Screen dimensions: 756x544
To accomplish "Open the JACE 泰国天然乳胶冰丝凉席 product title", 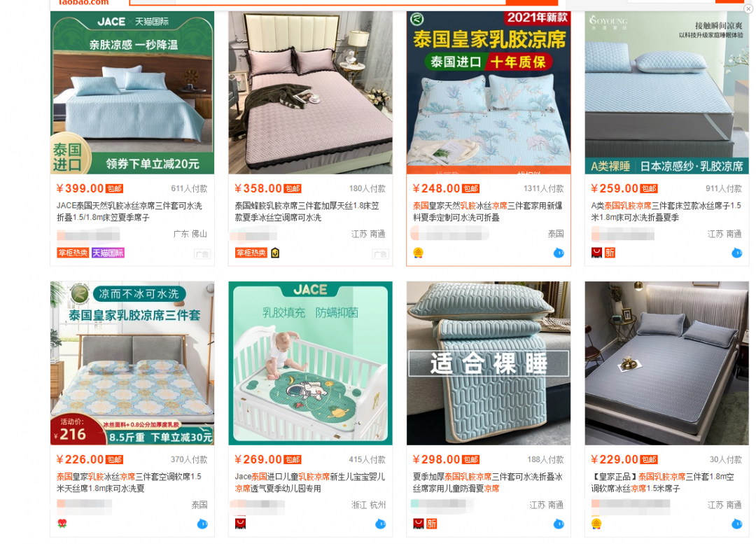I will (129, 211).
